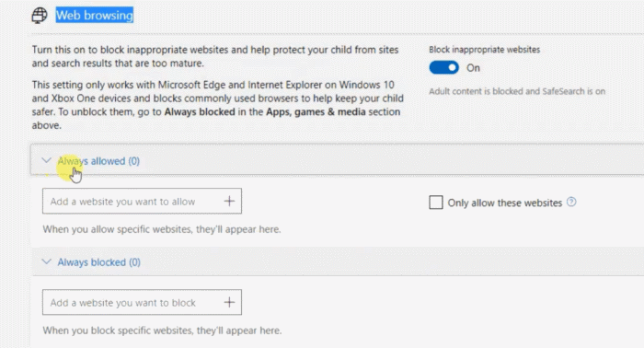The height and width of the screenshot is (348, 644).
Task: Select the Web browsing heading text
Action: pyautogui.click(x=95, y=16)
